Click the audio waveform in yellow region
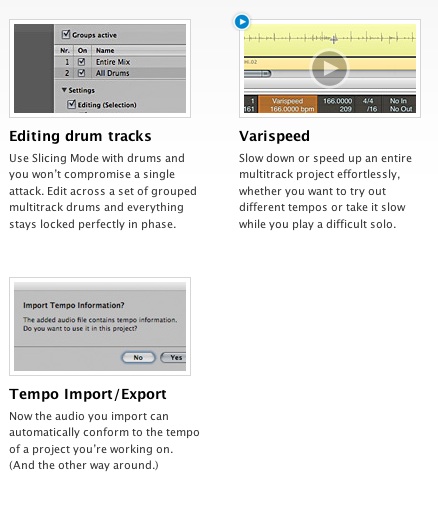438x506 pixels. (330, 39)
